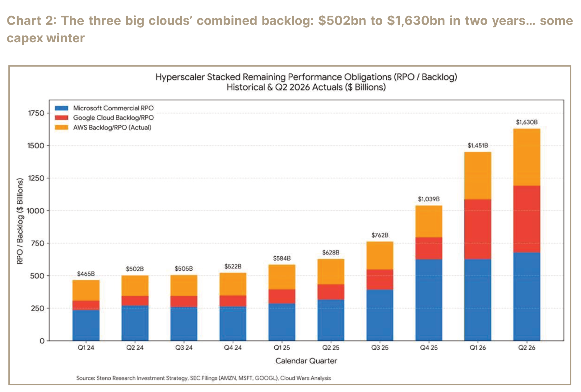Click the orange AWS segment of Q4 25 bar
The width and height of the screenshot is (581, 392).
429,222
